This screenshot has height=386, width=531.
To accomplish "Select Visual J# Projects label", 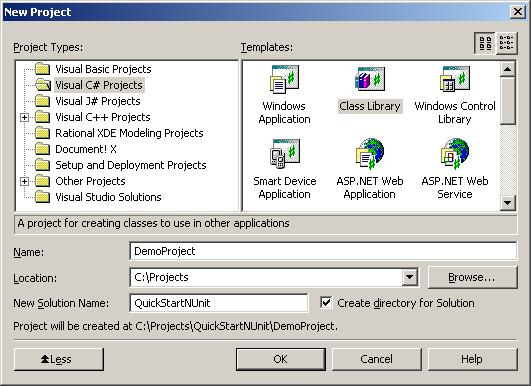I will click(x=98, y=101).
